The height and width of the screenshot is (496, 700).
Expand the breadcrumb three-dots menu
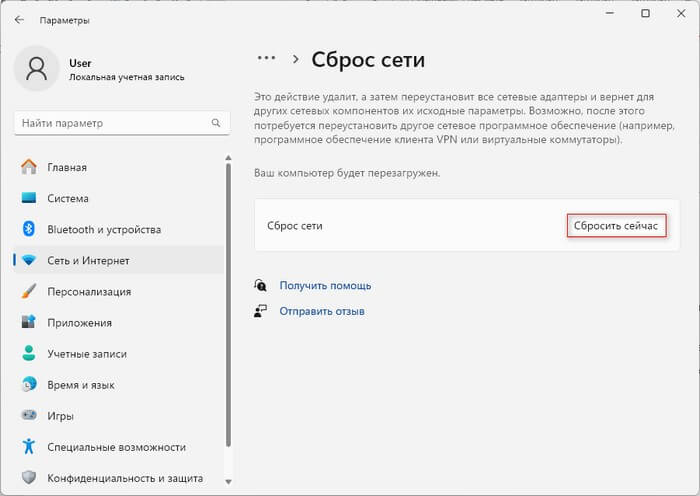click(x=266, y=59)
